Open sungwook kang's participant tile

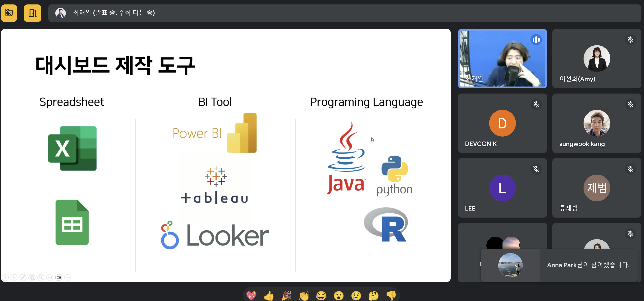(x=597, y=123)
